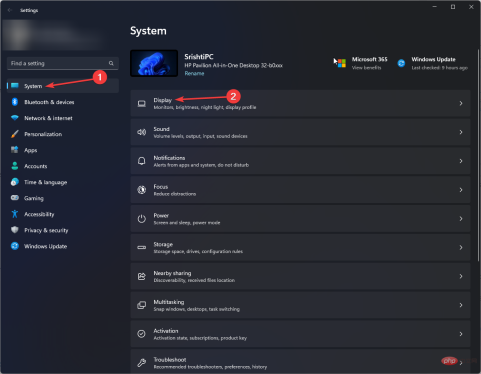Viewport: 481px width, 374px height.
Task: Click the Sound speaker icon
Action: pyautogui.click(x=142, y=132)
